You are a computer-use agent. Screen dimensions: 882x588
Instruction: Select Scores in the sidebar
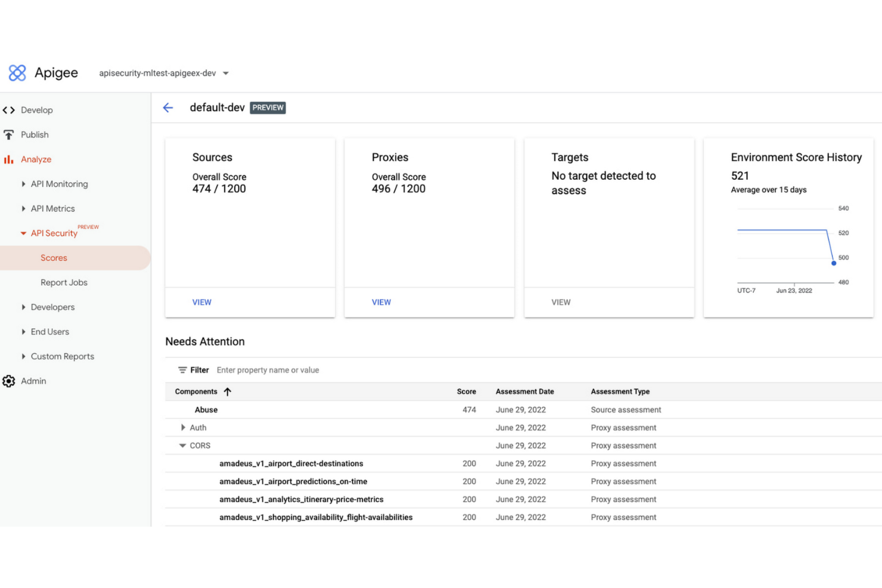75,258
